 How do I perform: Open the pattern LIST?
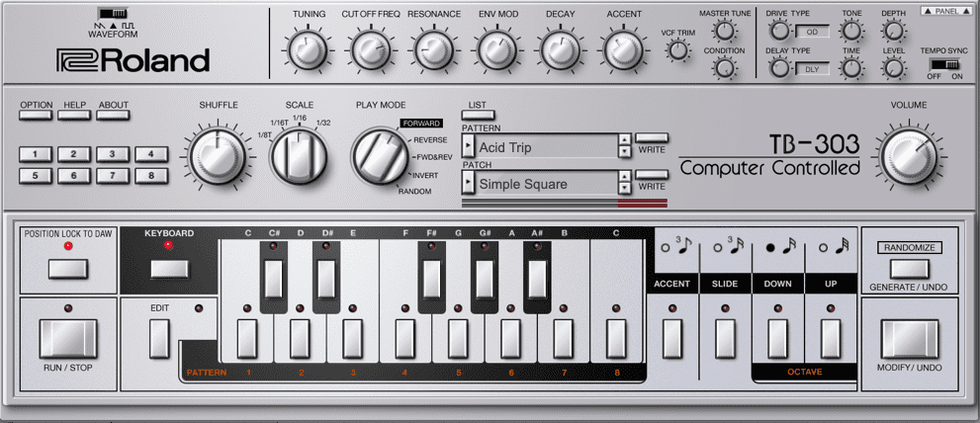point(478,115)
